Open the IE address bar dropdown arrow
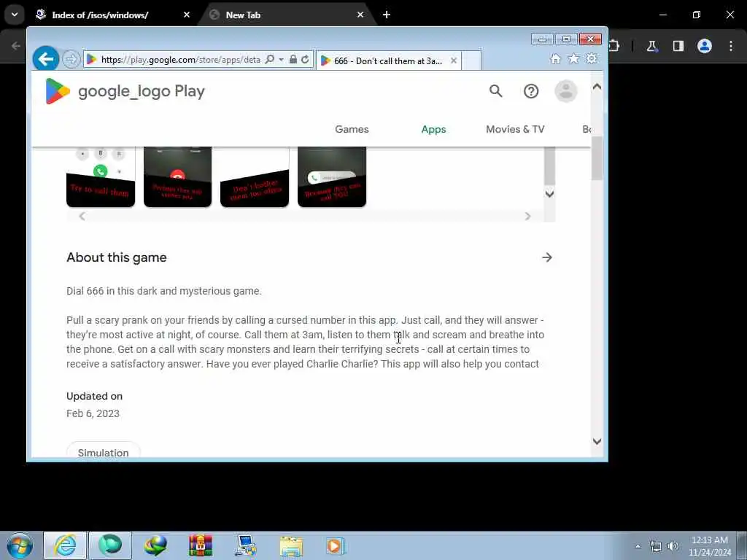Image resolution: width=747 pixels, height=560 pixels. pyautogui.click(x=281, y=60)
